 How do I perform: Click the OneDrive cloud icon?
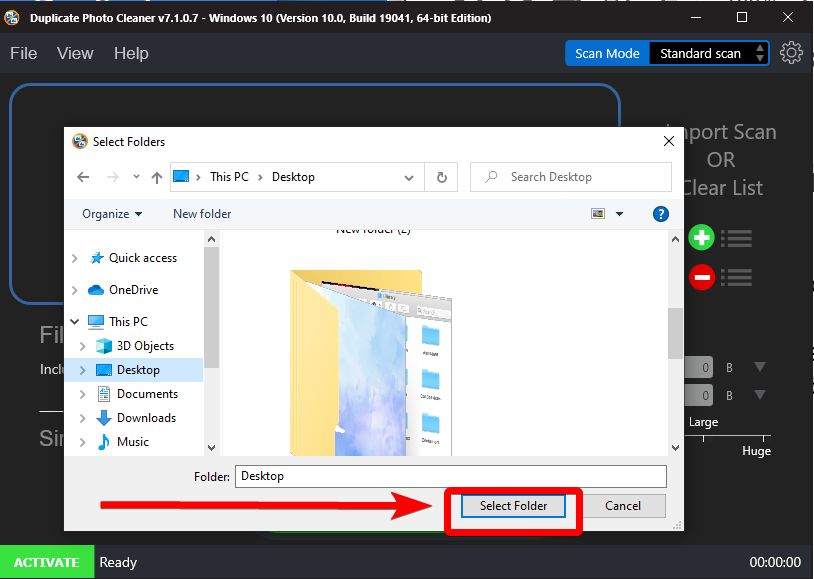[96, 290]
